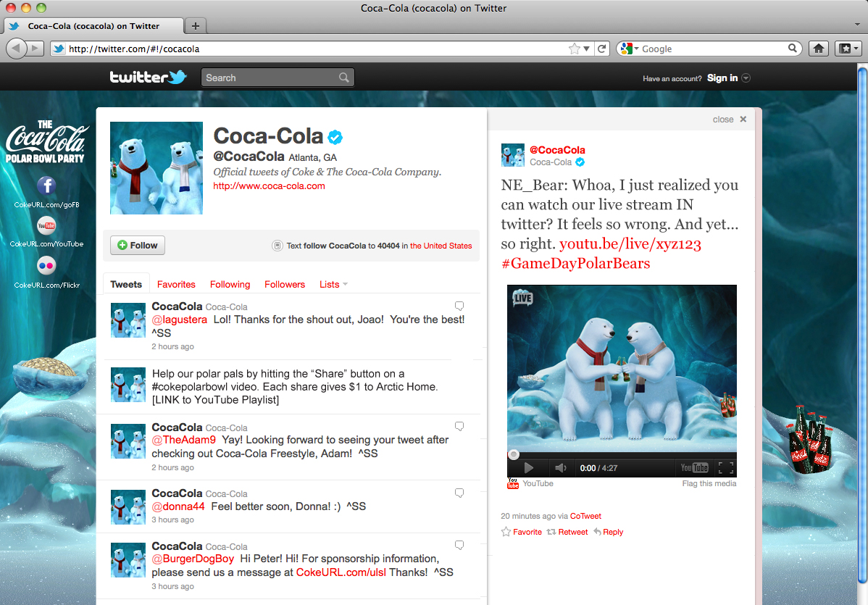Image resolution: width=868 pixels, height=605 pixels.
Task: Open the YouTube icon in left sidebar
Action: tap(46, 225)
